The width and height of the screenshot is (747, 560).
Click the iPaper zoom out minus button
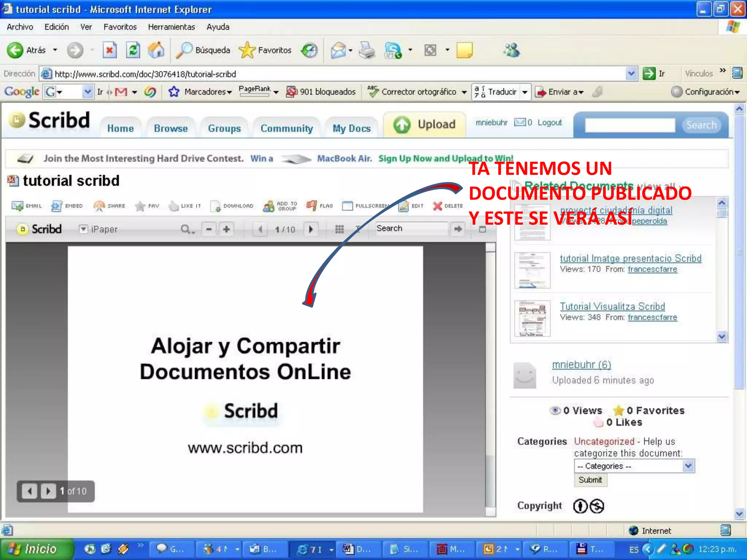(209, 229)
